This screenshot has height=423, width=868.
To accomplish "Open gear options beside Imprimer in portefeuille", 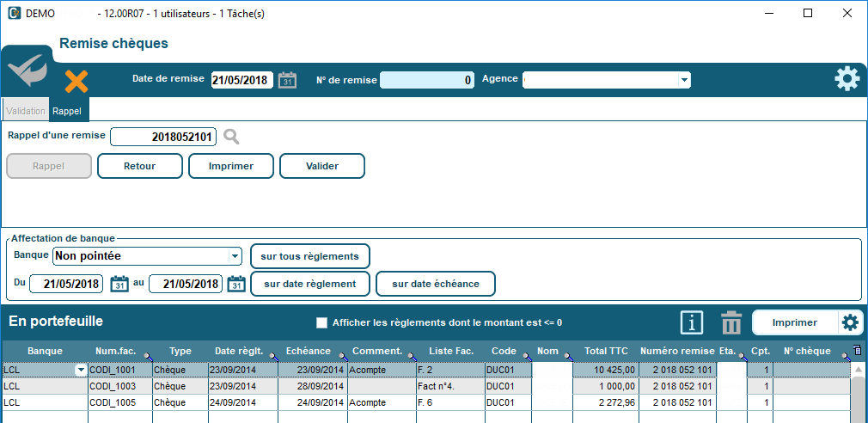I will pos(850,322).
